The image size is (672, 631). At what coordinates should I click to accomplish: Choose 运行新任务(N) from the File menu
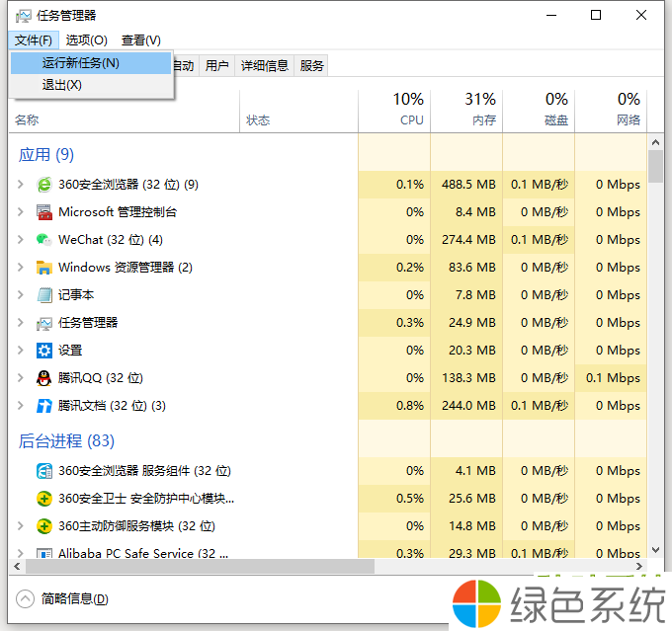(x=91, y=63)
